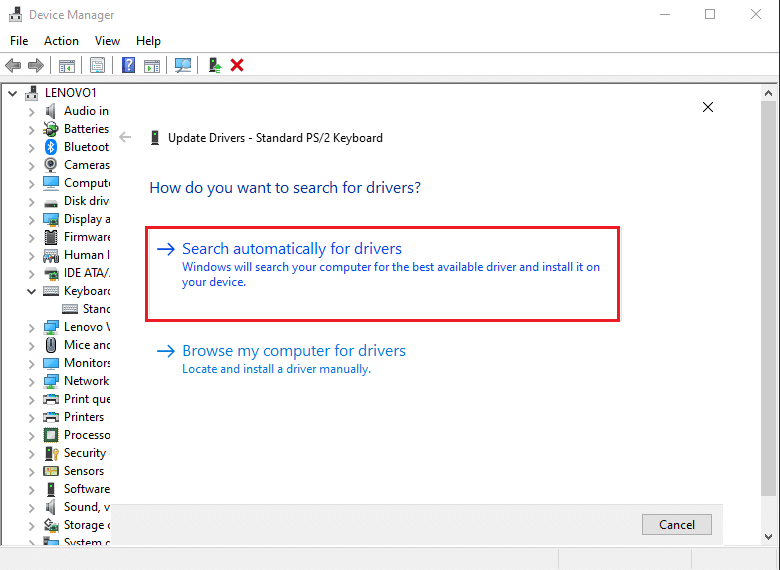Collapse the LENOVO1 root node
The height and width of the screenshot is (570, 780).
pos(13,93)
